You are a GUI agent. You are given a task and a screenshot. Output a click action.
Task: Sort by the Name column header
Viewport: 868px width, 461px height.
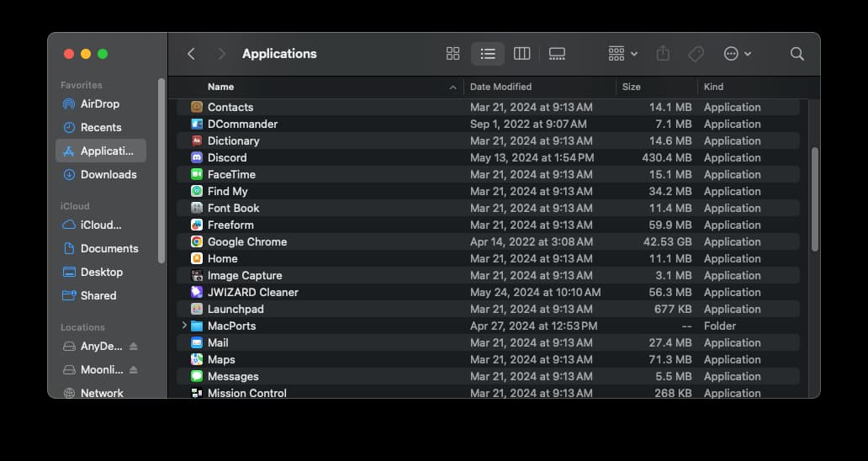[x=220, y=87]
